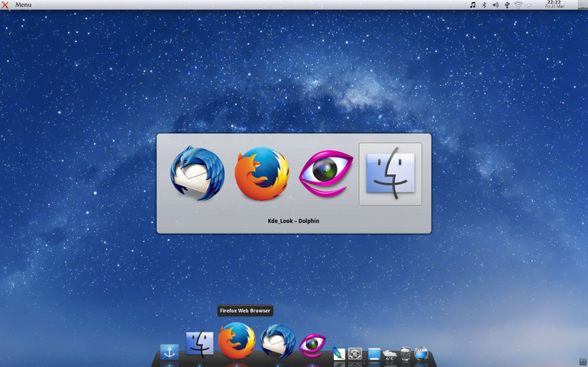Click the bottom-right corner desktop widget icon
The height and width of the screenshot is (367, 588).
coord(583,362)
